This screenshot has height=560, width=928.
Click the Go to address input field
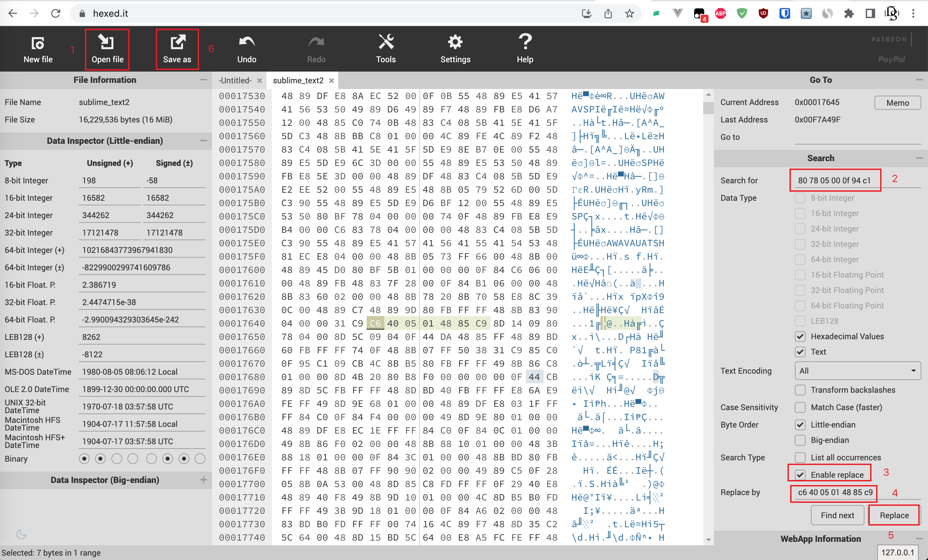click(x=857, y=137)
